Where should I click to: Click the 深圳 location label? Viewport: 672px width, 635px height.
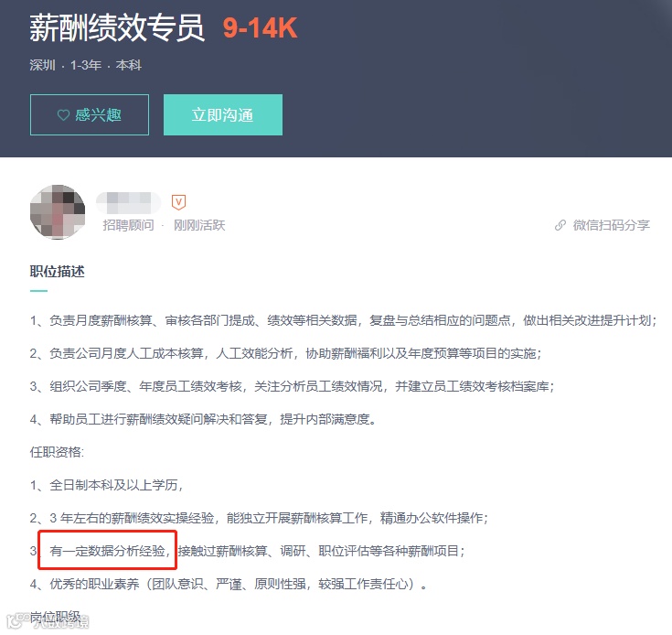click(x=42, y=65)
